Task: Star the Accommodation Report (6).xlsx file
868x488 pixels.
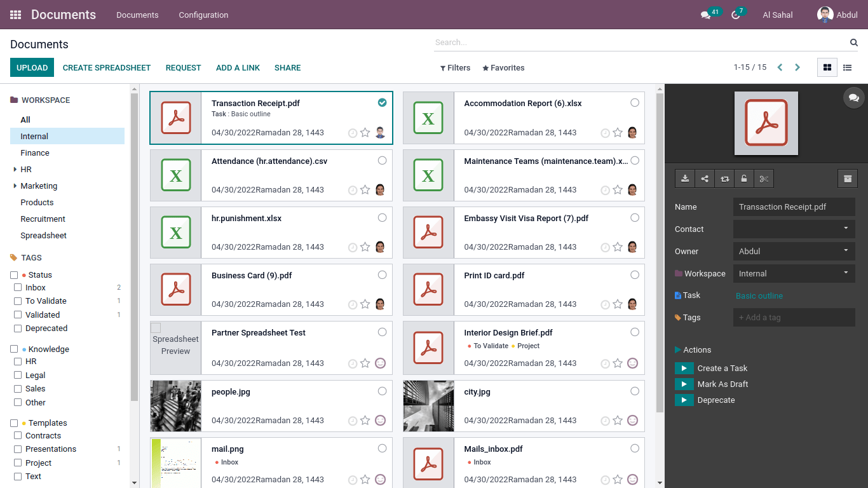Action: point(618,133)
